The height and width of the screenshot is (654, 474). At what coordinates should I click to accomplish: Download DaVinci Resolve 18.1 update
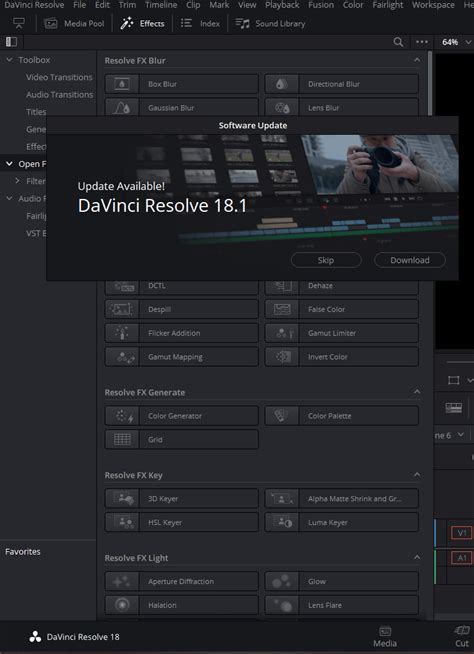tap(410, 260)
